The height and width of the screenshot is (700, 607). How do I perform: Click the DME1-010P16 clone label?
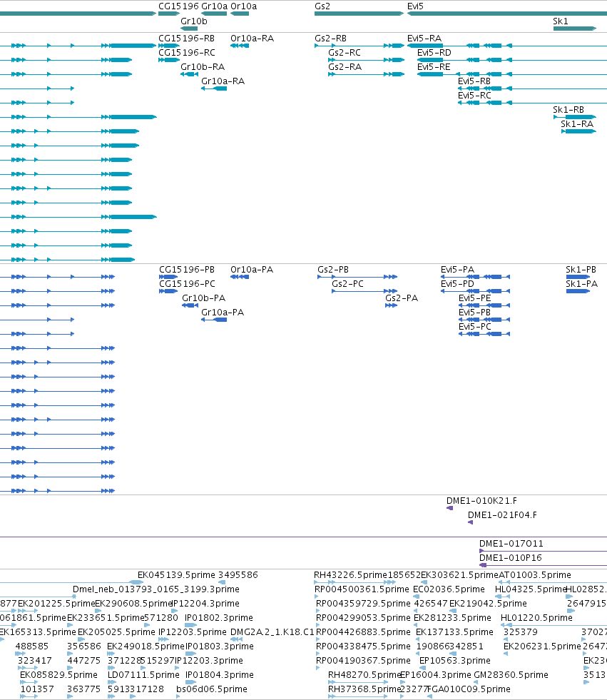510,558
